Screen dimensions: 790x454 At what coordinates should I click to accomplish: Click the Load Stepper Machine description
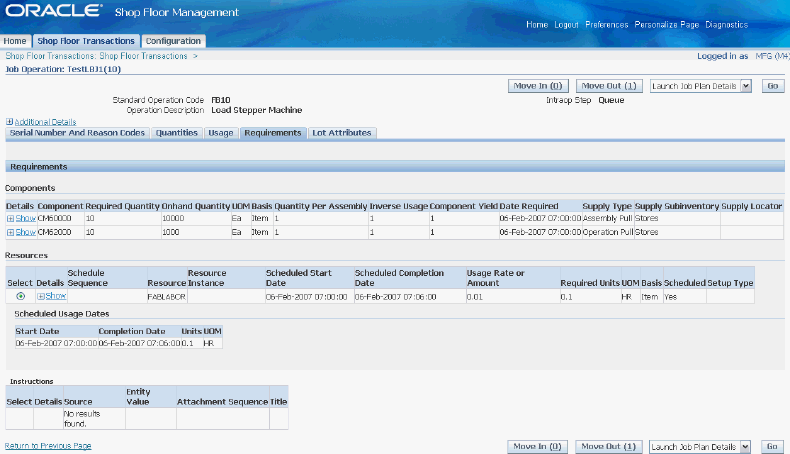pos(256,110)
